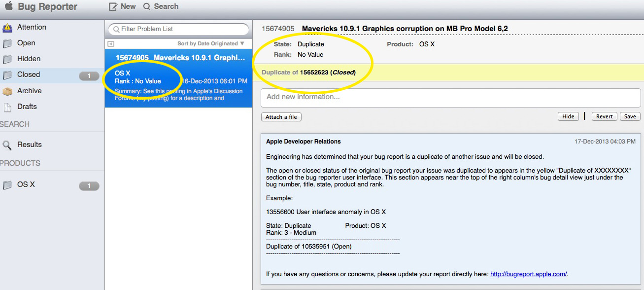Click the bug number 15674905 in detail header

pos(278,29)
